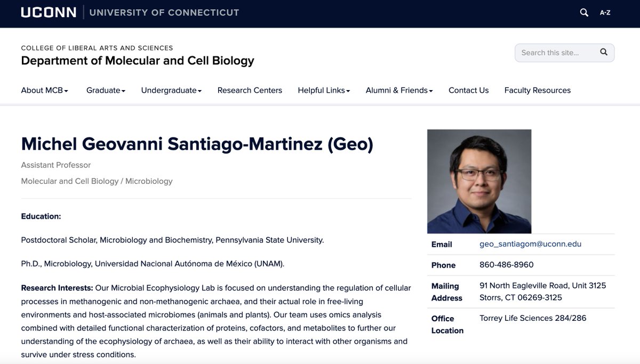Select Research Centers in the navigation

click(x=250, y=90)
